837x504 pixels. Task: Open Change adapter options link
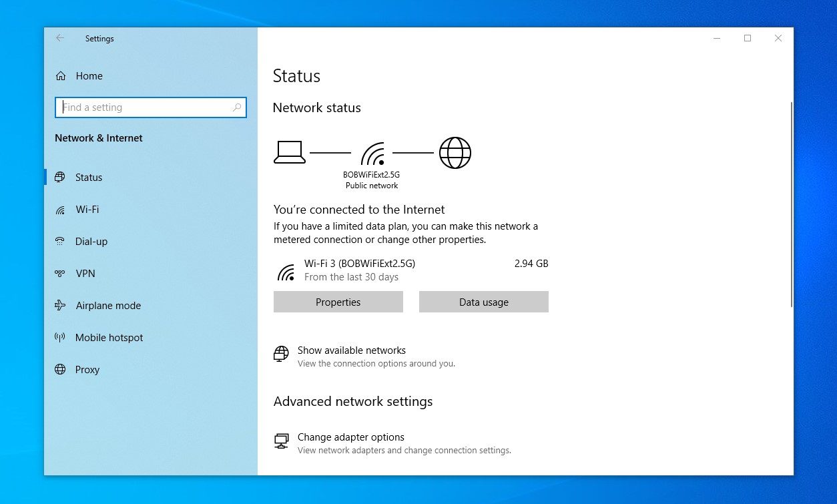(x=351, y=437)
